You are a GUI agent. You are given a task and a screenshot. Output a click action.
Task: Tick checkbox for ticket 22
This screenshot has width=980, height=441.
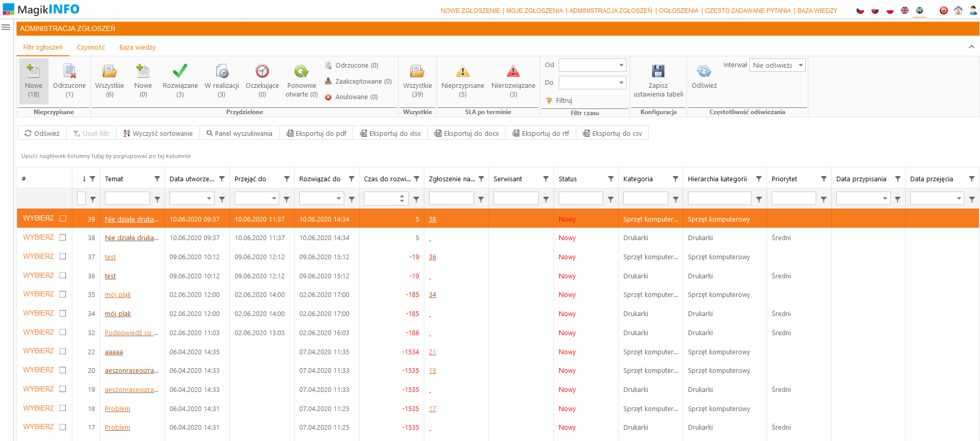pyautogui.click(x=63, y=351)
